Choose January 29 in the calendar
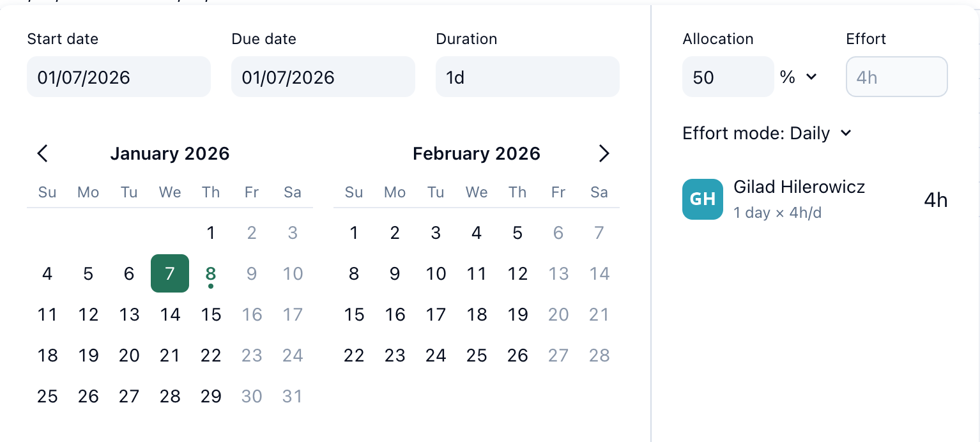980x442 pixels. pyautogui.click(x=211, y=397)
